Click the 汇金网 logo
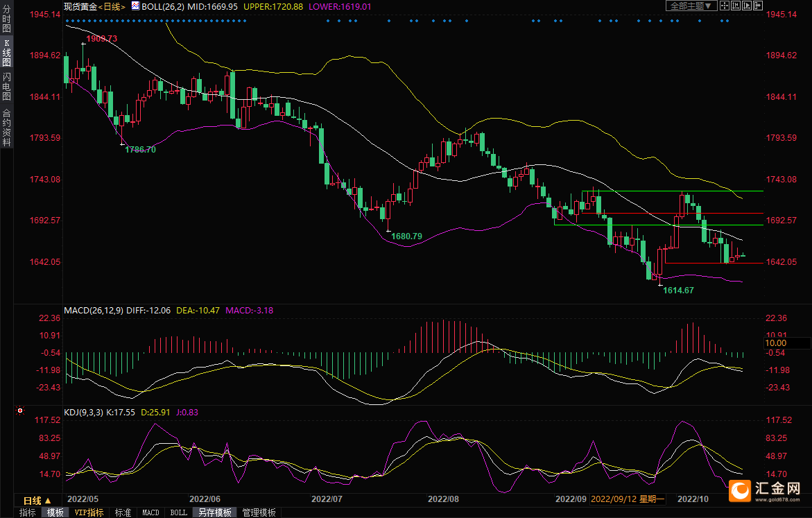 point(765,490)
